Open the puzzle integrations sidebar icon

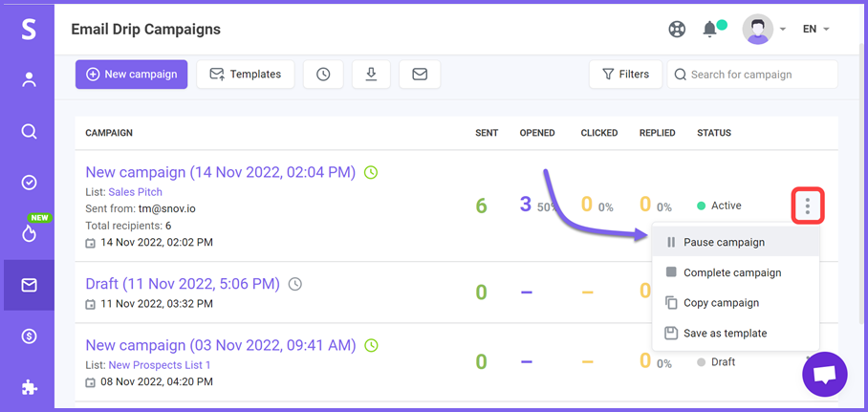[x=29, y=388]
